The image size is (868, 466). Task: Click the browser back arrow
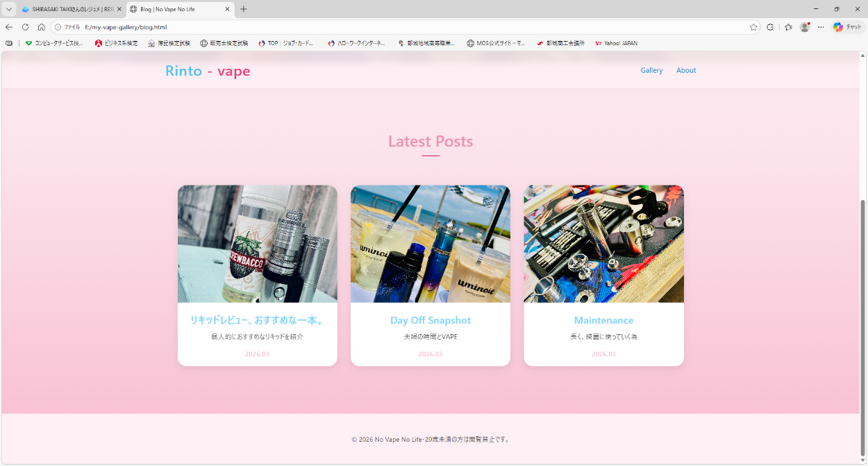tap(9, 27)
